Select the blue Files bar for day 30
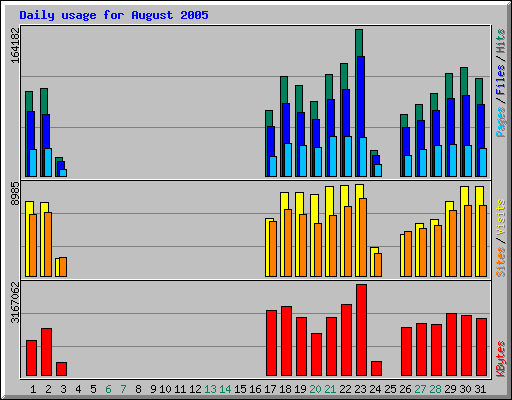The width and height of the screenshot is (512, 400). [466, 120]
